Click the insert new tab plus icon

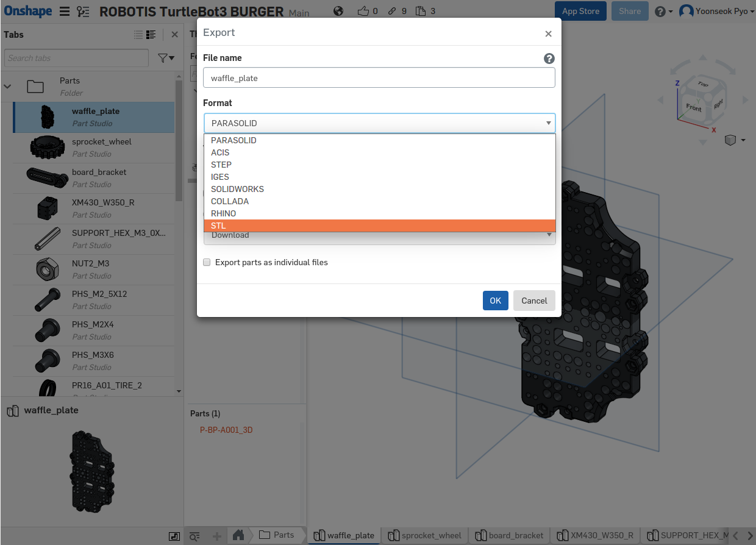pyautogui.click(x=216, y=536)
